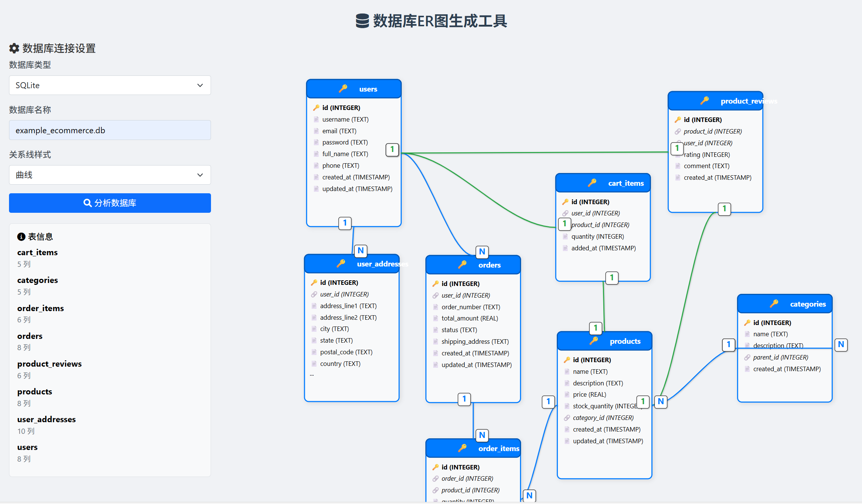
Task: Click link icon beside cart_items user_id
Action: click(x=565, y=213)
